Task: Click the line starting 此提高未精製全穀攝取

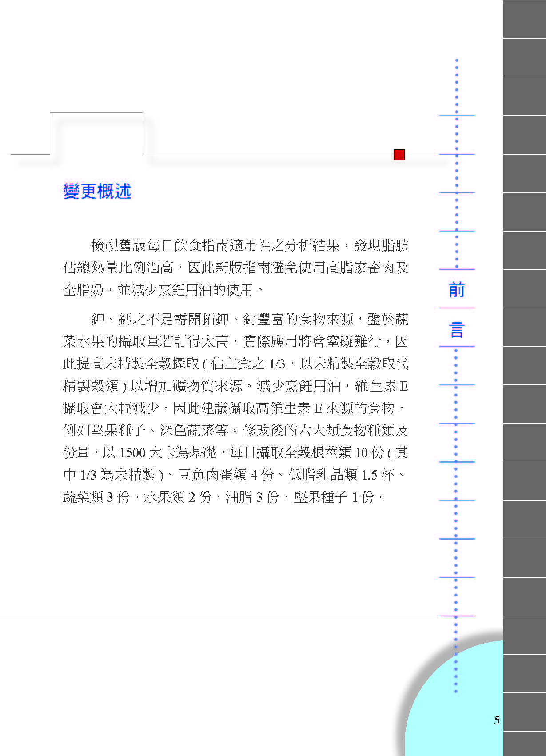Action: pos(236,364)
